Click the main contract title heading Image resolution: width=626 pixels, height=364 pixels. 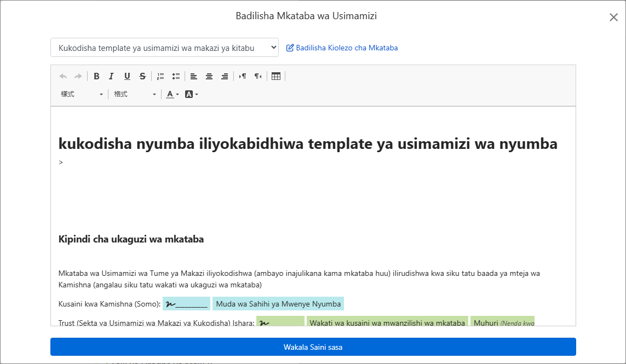(x=308, y=143)
